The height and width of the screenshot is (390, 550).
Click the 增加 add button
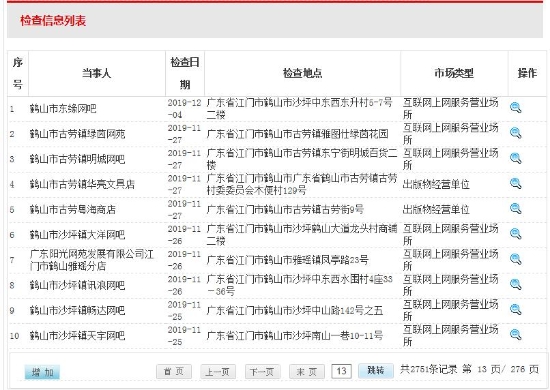click(42, 372)
